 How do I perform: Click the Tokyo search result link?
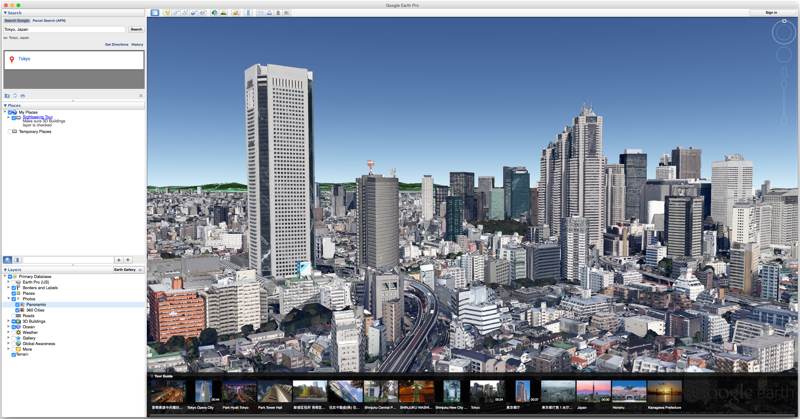pos(24,59)
